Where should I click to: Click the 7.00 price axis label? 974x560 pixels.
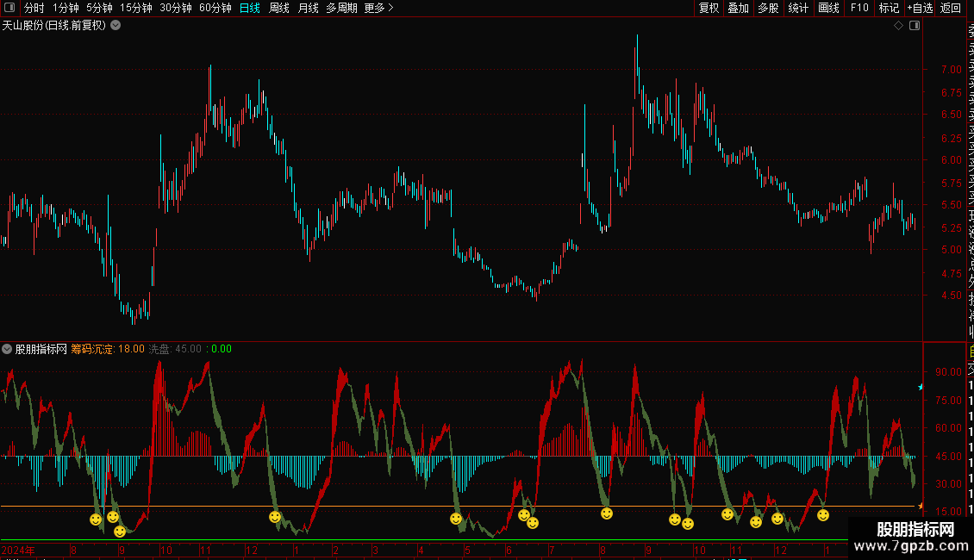pos(951,70)
